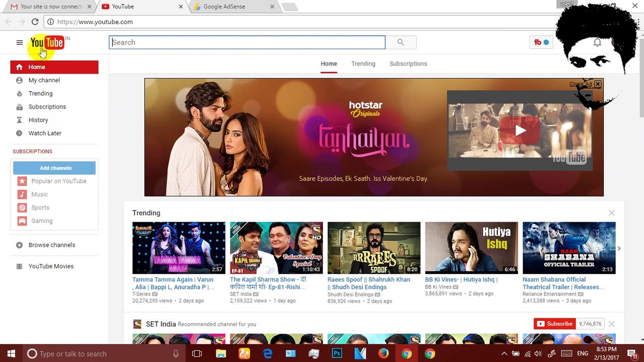The height and width of the screenshot is (362, 644).
Task: Click the Add channels button
Action: 54,168
